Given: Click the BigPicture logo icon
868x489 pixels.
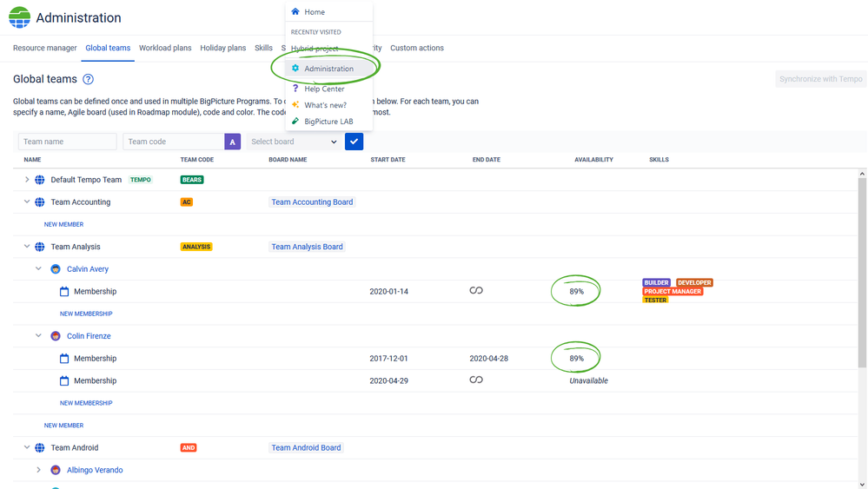Looking at the screenshot, I should (19, 17).
